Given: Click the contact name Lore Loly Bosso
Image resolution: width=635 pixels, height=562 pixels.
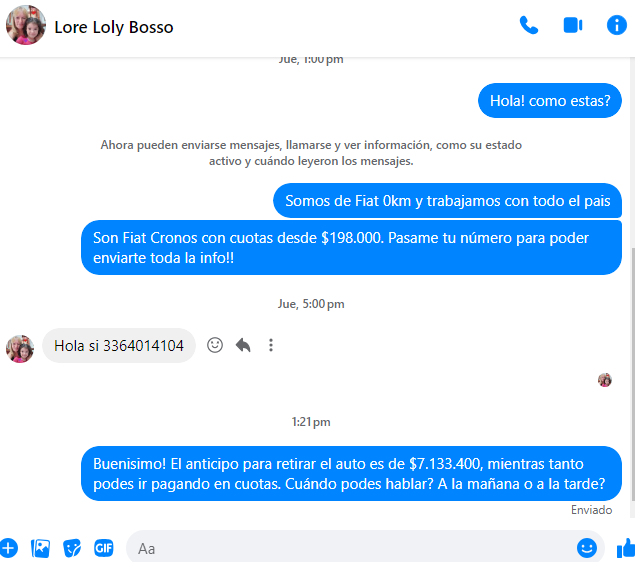Looking at the screenshot, I should coord(114,28).
